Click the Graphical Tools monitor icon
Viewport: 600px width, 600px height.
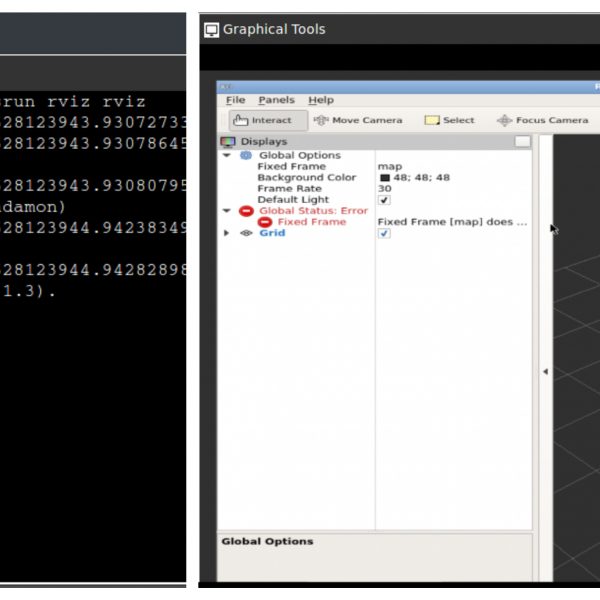pyautogui.click(x=211, y=30)
